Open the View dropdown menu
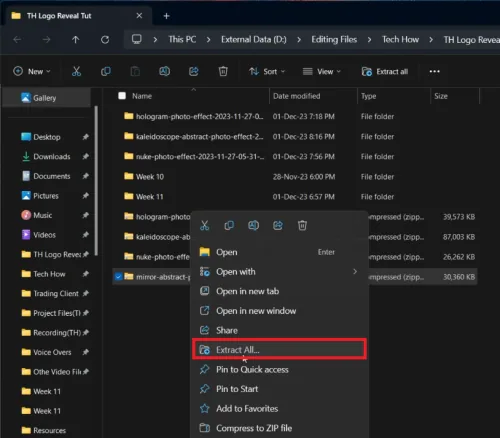Screen dimensions: 500x438 pos(322,71)
